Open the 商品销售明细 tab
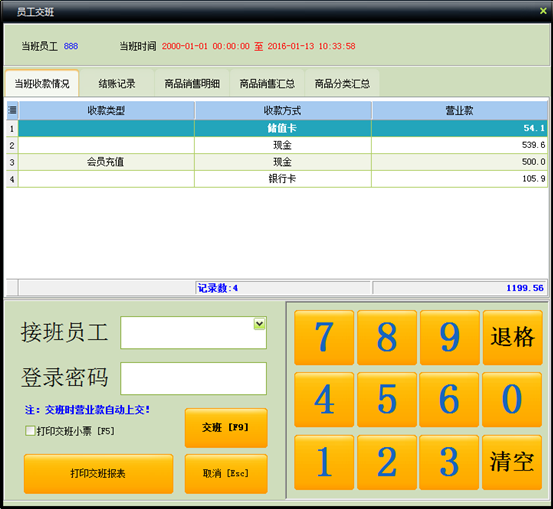 coord(192,83)
